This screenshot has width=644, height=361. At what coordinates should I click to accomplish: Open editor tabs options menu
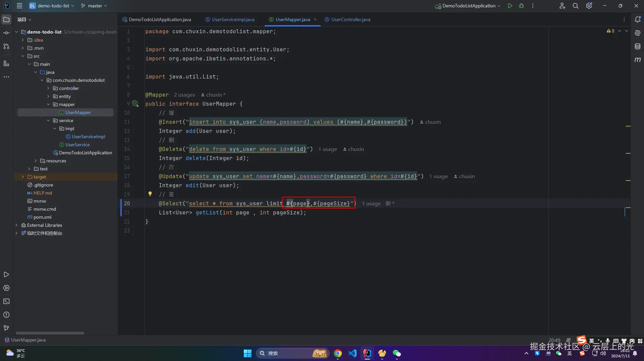click(624, 19)
